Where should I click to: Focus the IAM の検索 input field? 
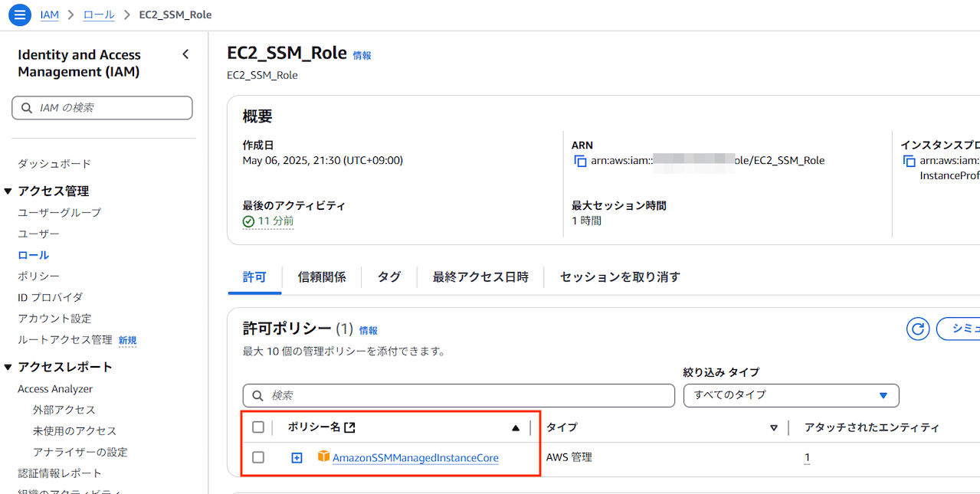click(x=102, y=108)
